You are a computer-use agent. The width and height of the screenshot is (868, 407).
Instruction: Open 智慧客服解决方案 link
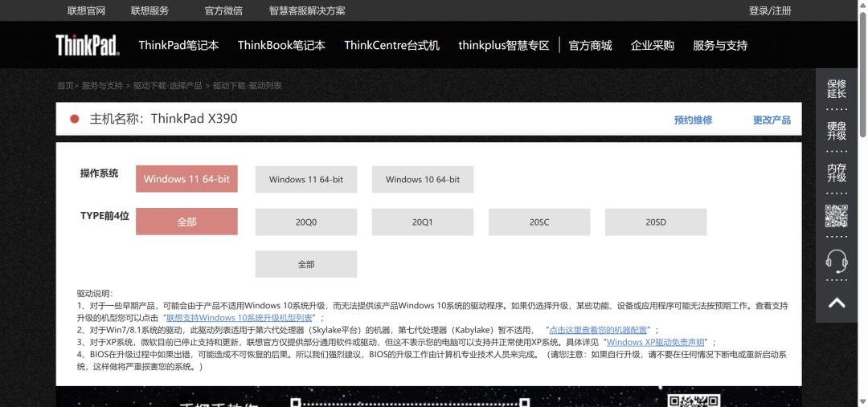(x=307, y=10)
